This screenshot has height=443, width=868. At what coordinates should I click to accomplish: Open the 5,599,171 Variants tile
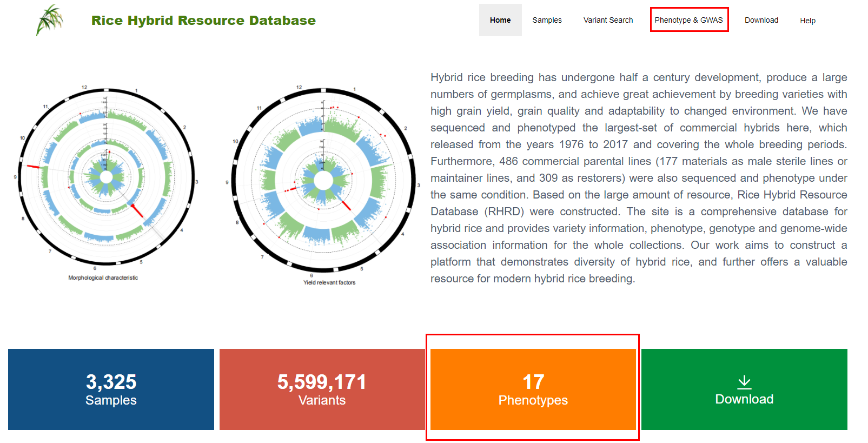[x=322, y=389]
